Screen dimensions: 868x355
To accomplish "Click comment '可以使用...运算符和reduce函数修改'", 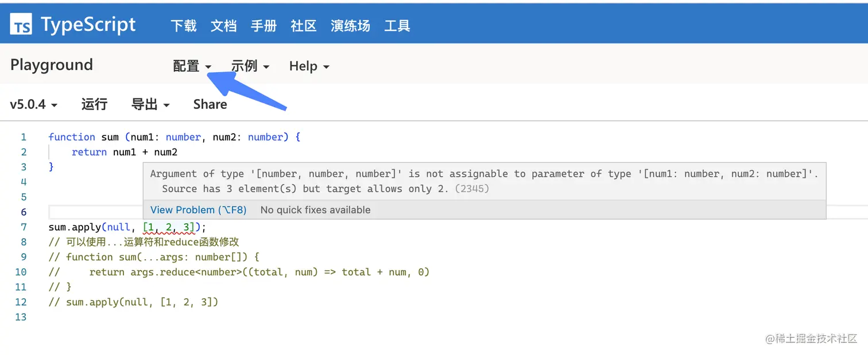I will point(144,242).
